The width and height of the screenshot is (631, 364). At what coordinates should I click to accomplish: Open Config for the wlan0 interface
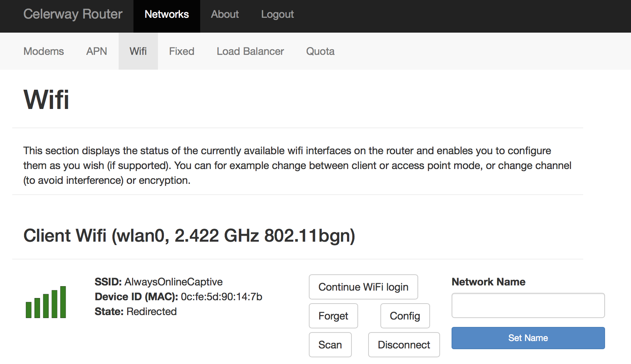(x=405, y=316)
